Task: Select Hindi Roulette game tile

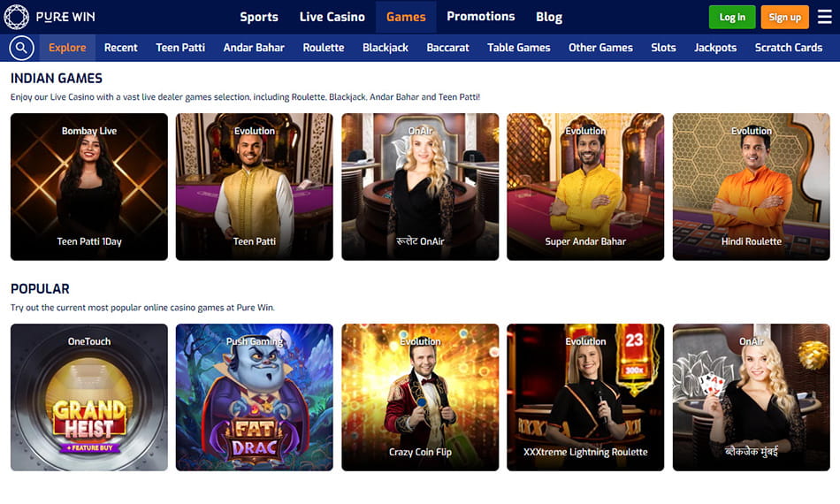Action: tap(751, 187)
